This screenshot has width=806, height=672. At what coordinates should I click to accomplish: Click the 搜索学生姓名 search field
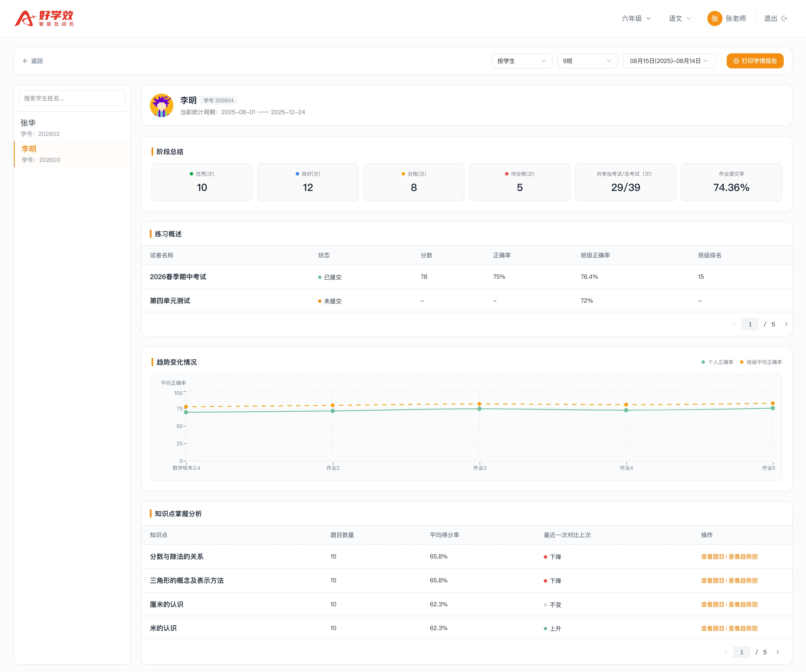(72, 98)
